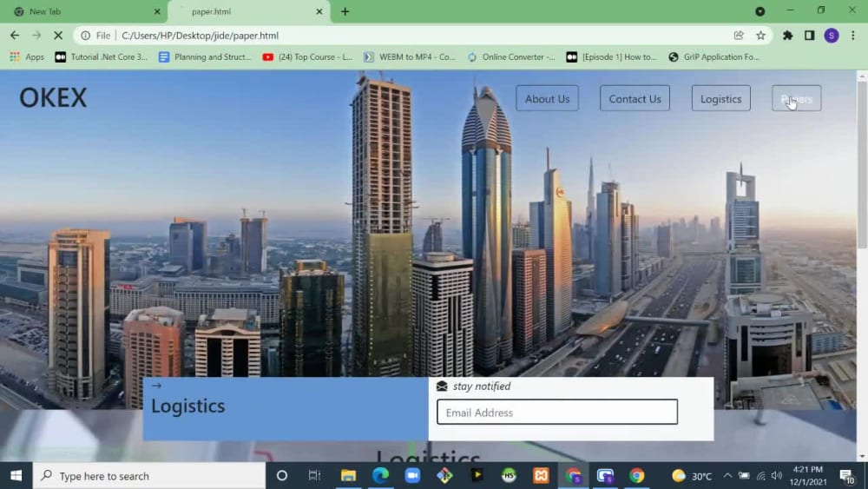Show hidden system tray icons
868x489 pixels.
tap(727, 476)
